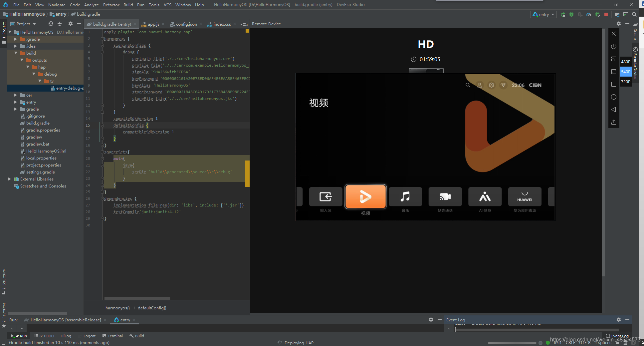The width and height of the screenshot is (644, 346).
Task: Click the triangle back device button
Action: [614, 110]
